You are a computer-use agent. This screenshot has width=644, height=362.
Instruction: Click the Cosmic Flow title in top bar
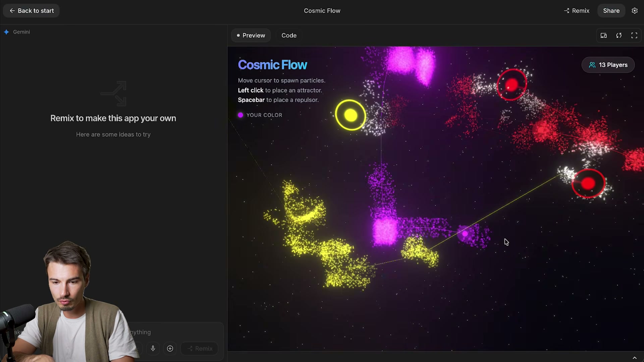(x=322, y=11)
